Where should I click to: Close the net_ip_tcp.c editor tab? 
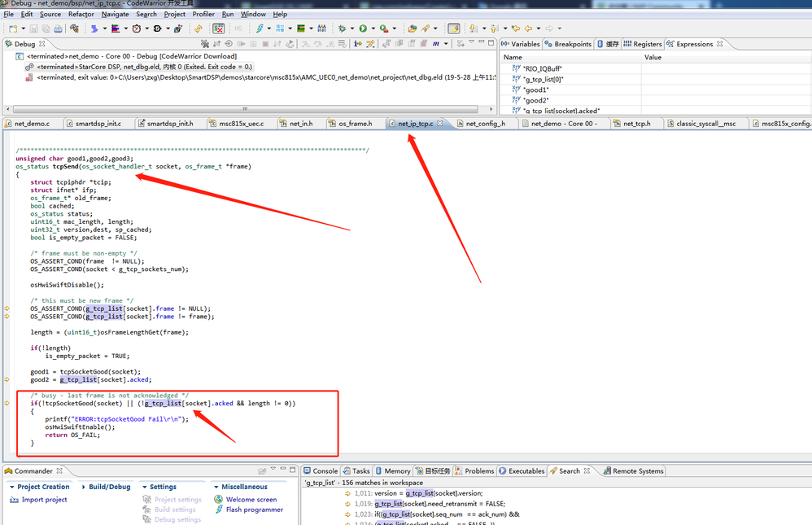[439, 124]
